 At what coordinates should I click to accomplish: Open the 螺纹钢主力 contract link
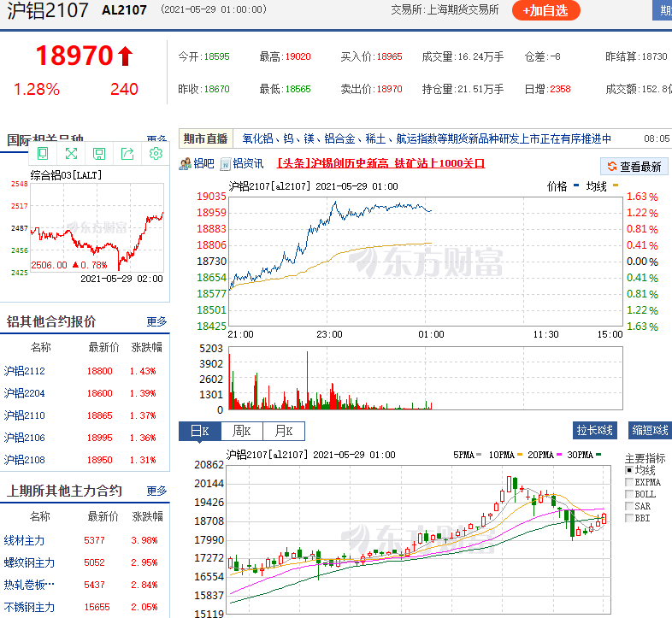click(29, 563)
